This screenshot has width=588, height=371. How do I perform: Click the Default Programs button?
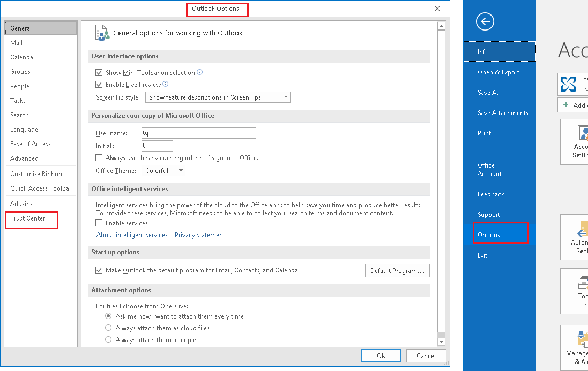click(397, 271)
